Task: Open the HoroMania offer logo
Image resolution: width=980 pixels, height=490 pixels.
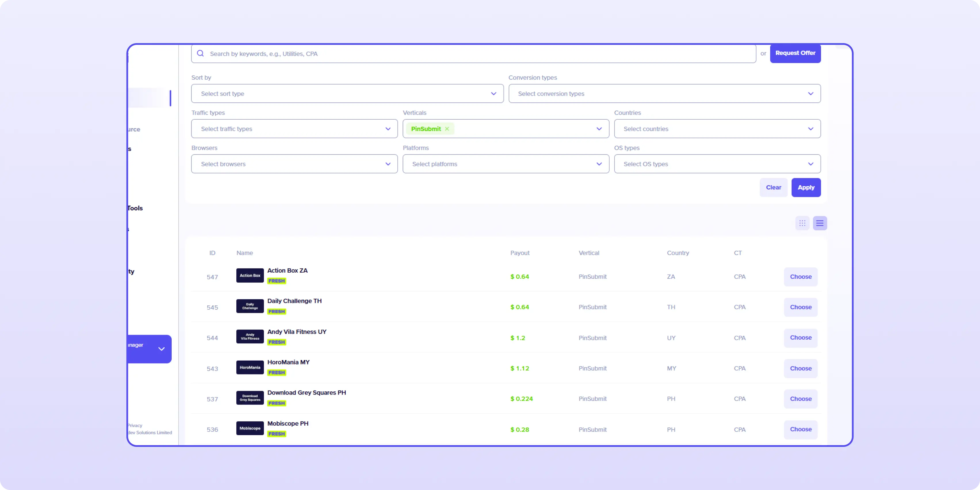Action: coord(250,367)
